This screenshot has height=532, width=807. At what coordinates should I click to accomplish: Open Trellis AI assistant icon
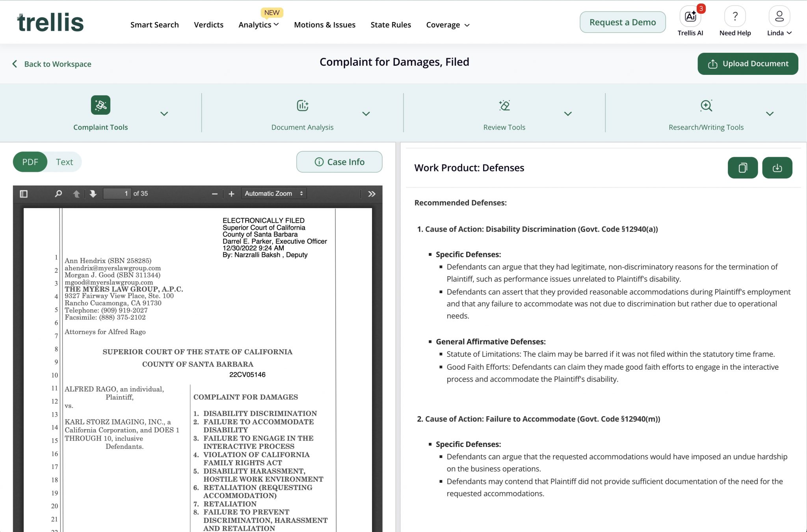(690, 16)
